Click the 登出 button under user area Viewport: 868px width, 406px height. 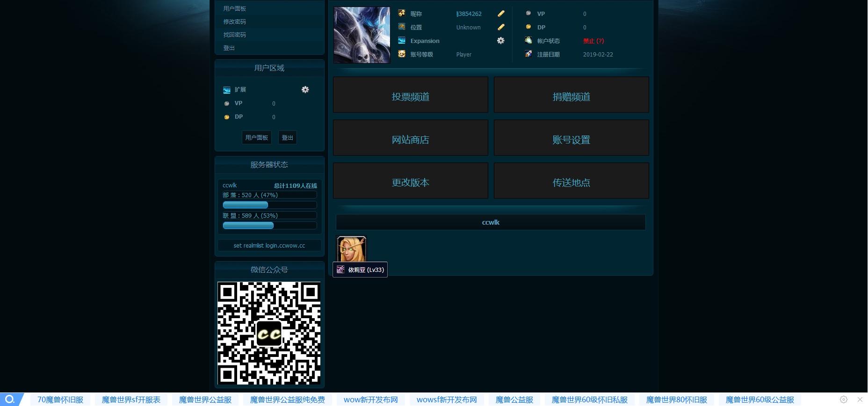pos(287,138)
